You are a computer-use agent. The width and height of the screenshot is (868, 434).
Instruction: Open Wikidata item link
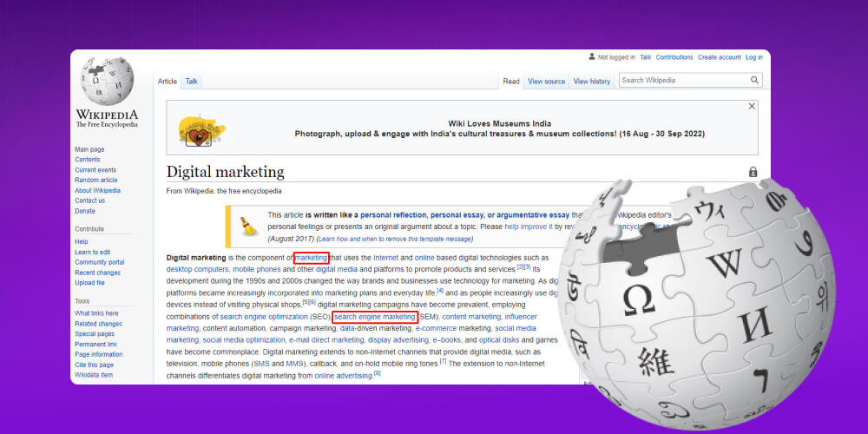coord(94,375)
